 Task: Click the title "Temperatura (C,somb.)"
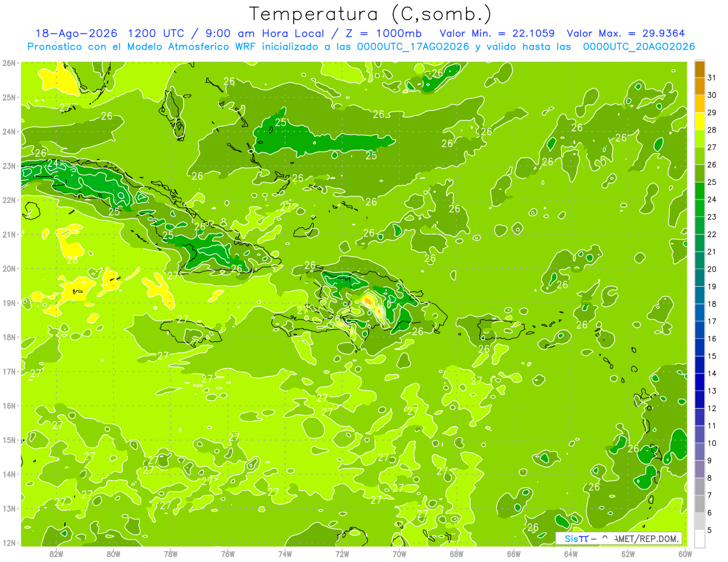370,14
